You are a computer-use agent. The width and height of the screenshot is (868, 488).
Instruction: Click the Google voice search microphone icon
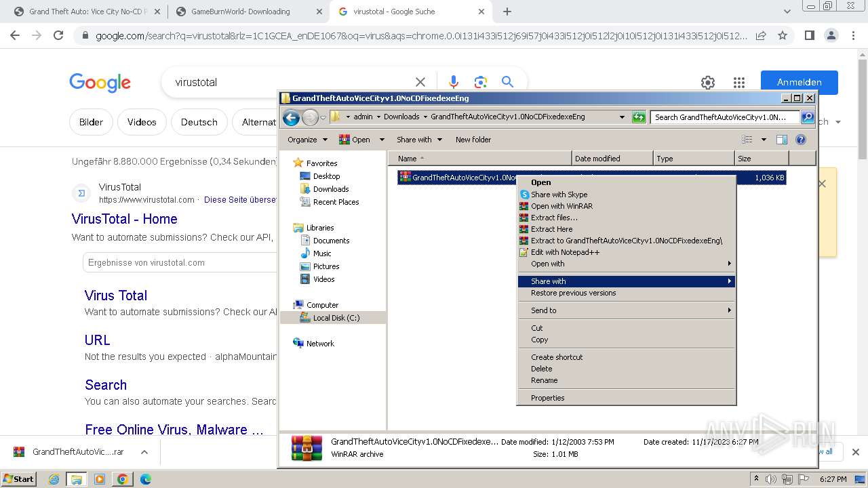click(x=454, y=82)
